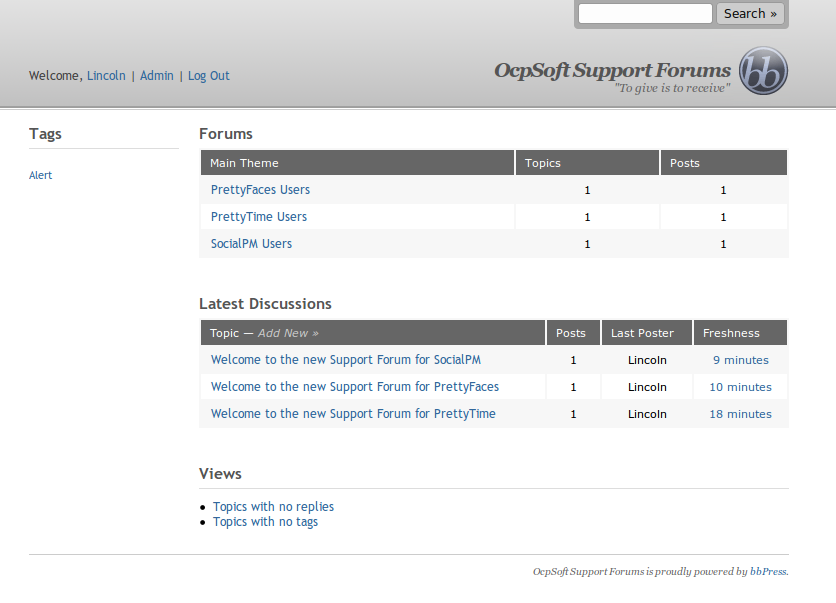Open the SocialPM Users forum
Screen dimensions: 836x603
click(x=251, y=244)
